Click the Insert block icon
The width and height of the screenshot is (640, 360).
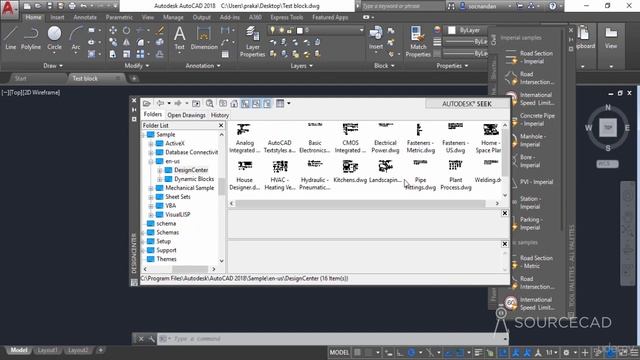tap(376, 37)
